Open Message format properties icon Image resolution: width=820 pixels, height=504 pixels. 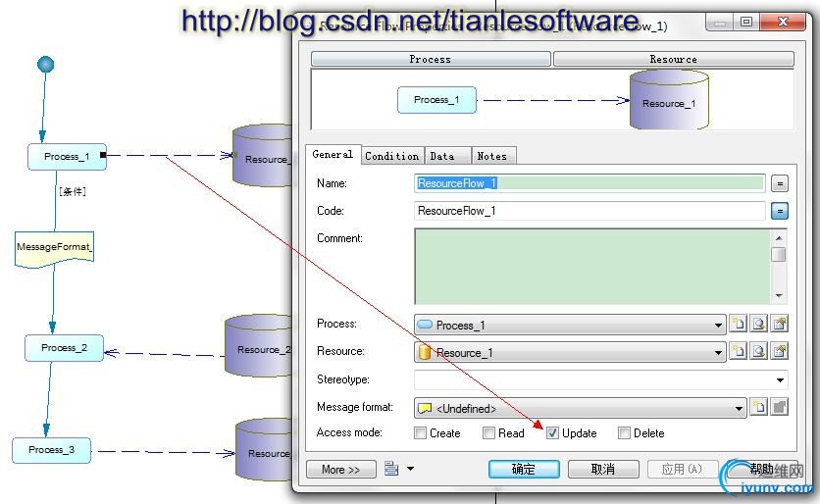point(779,407)
